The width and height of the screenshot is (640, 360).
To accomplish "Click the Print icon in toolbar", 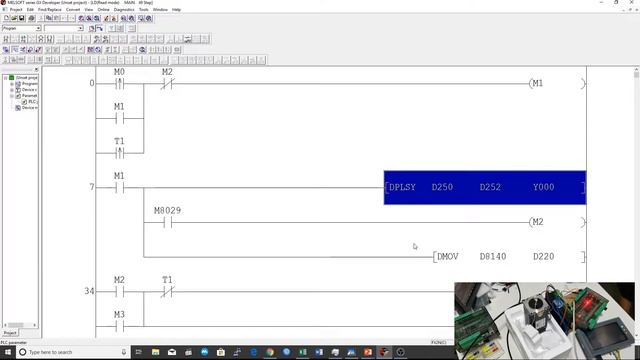I will 31,18.
